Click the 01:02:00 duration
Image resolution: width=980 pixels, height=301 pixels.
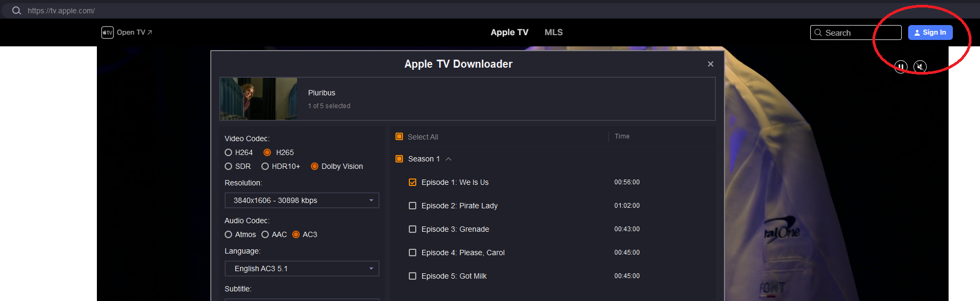(x=627, y=206)
